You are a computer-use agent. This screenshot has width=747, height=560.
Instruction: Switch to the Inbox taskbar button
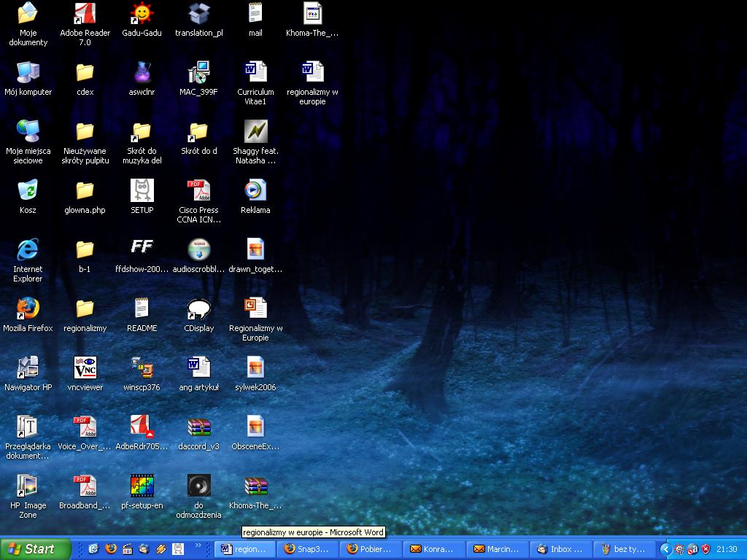tap(560, 549)
